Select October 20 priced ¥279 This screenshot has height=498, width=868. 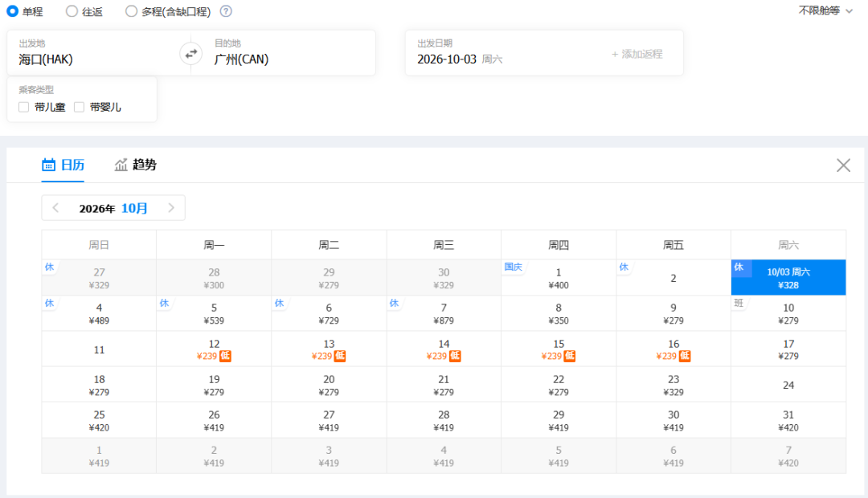(x=329, y=385)
